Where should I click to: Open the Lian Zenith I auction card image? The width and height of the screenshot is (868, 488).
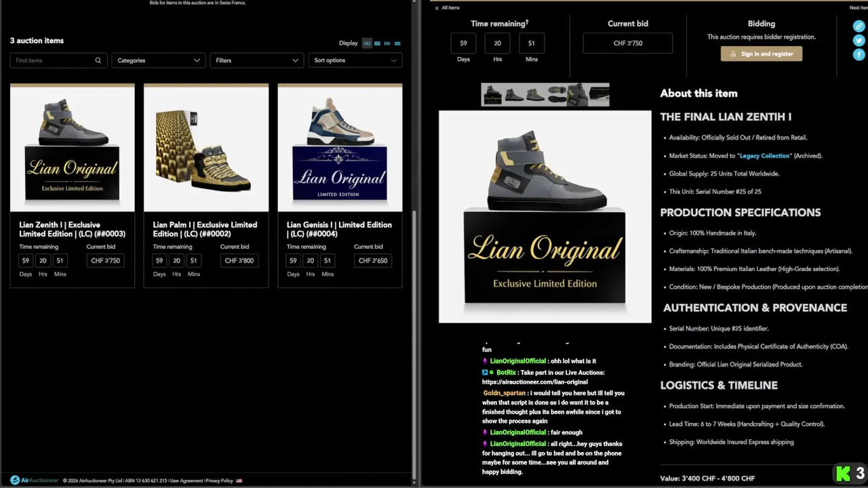73,149
